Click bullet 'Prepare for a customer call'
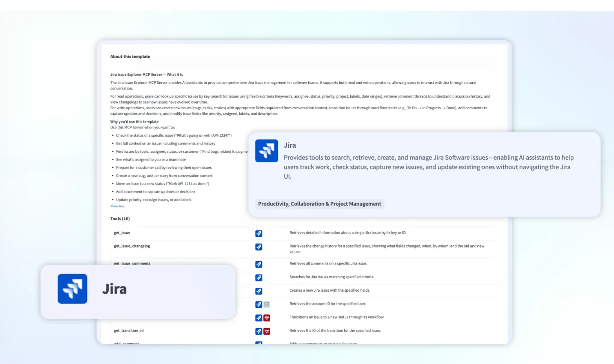Screen dimensions: 614x364 (x=164, y=167)
